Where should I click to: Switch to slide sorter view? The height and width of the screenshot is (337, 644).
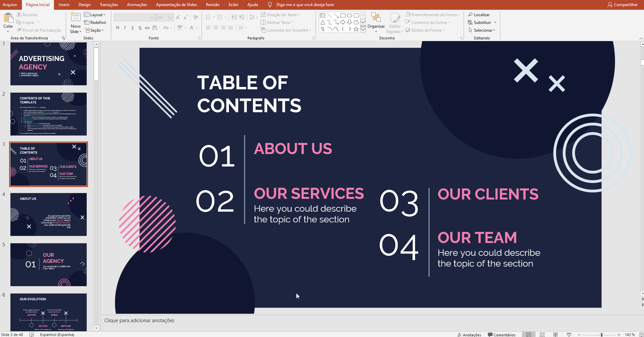[x=542, y=335]
